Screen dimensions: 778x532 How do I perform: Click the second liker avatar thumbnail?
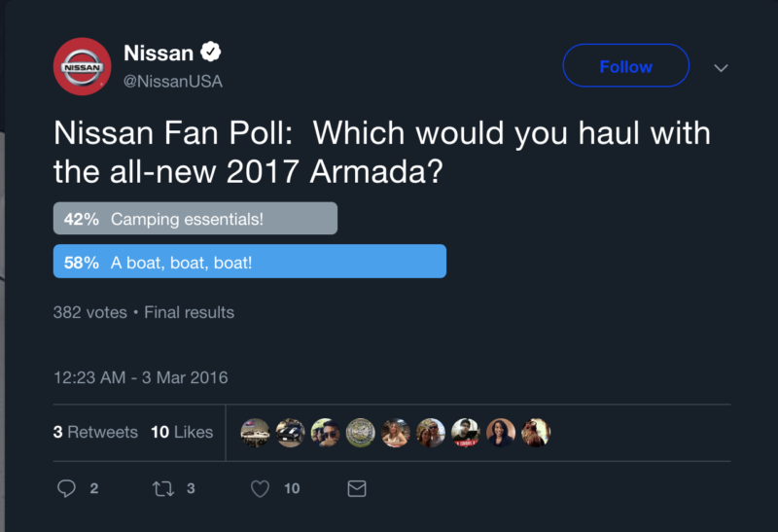click(x=291, y=432)
